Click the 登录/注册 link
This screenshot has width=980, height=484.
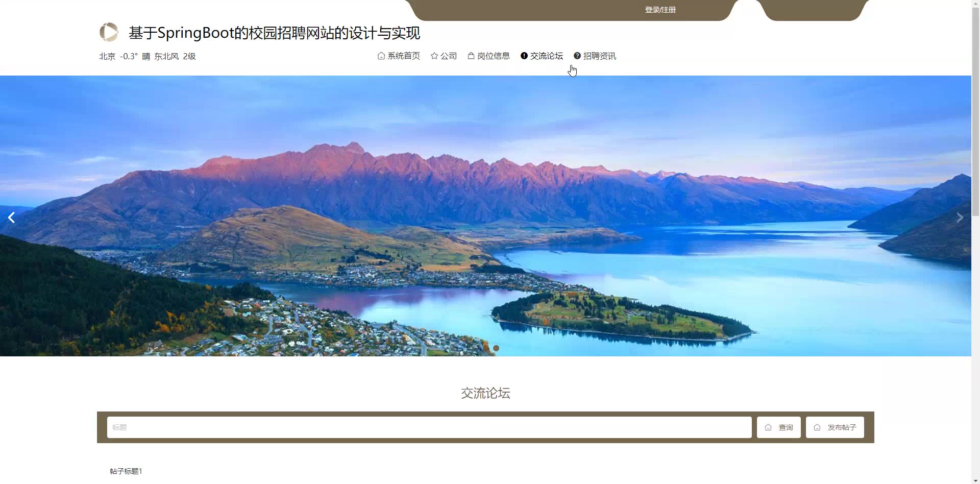coord(660,10)
